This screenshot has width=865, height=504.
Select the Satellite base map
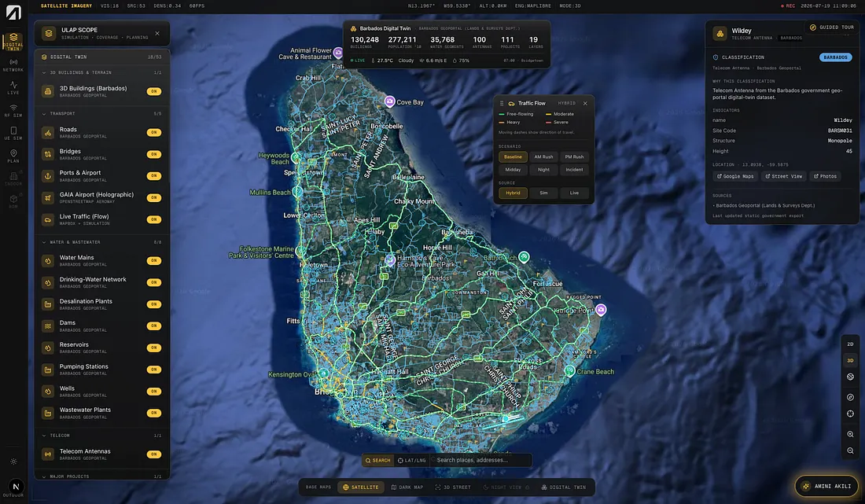point(361,487)
